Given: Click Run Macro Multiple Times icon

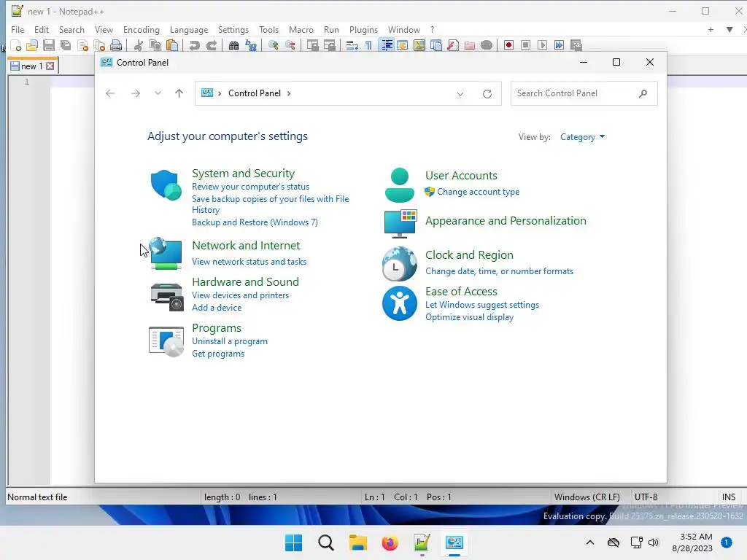Looking at the screenshot, I should [x=560, y=45].
